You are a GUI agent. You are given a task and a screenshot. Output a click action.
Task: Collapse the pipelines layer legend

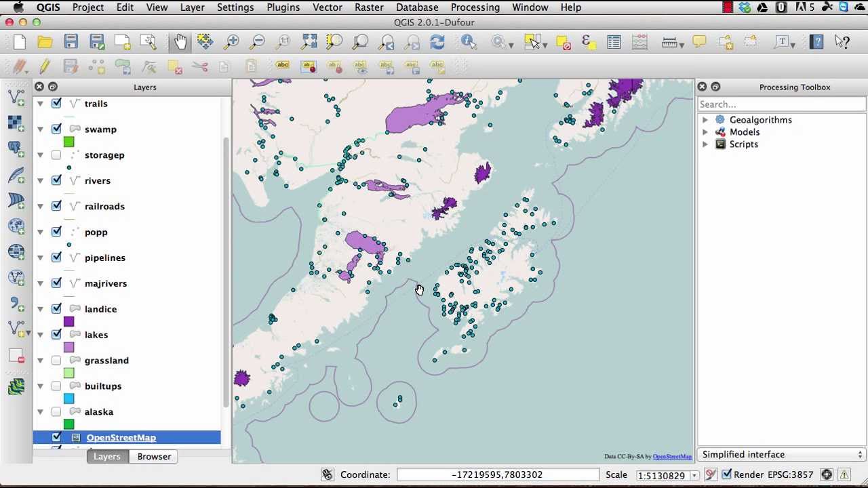tap(40, 258)
